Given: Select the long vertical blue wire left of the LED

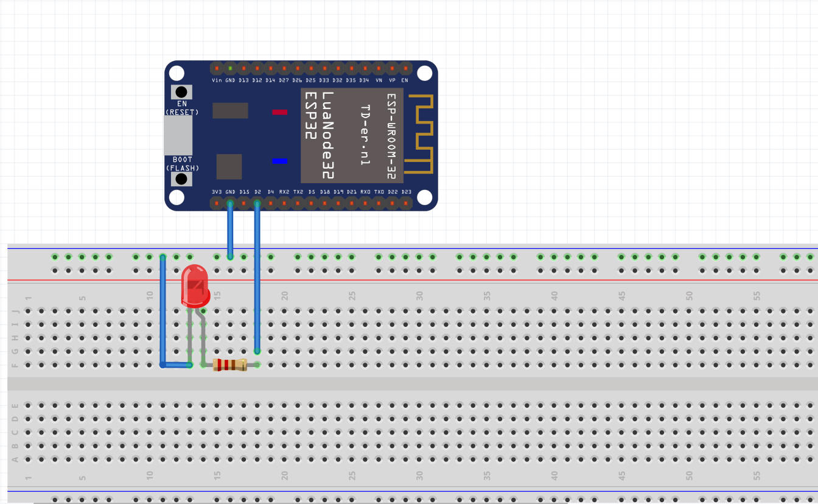Looking at the screenshot, I should pos(163,310).
